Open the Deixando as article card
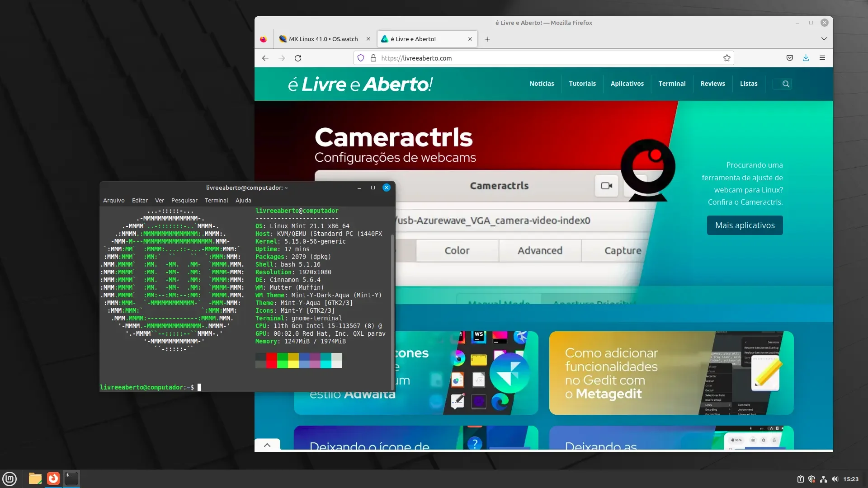Viewport: 868px width, 488px height. pyautogui.click(x=671, y=438)
